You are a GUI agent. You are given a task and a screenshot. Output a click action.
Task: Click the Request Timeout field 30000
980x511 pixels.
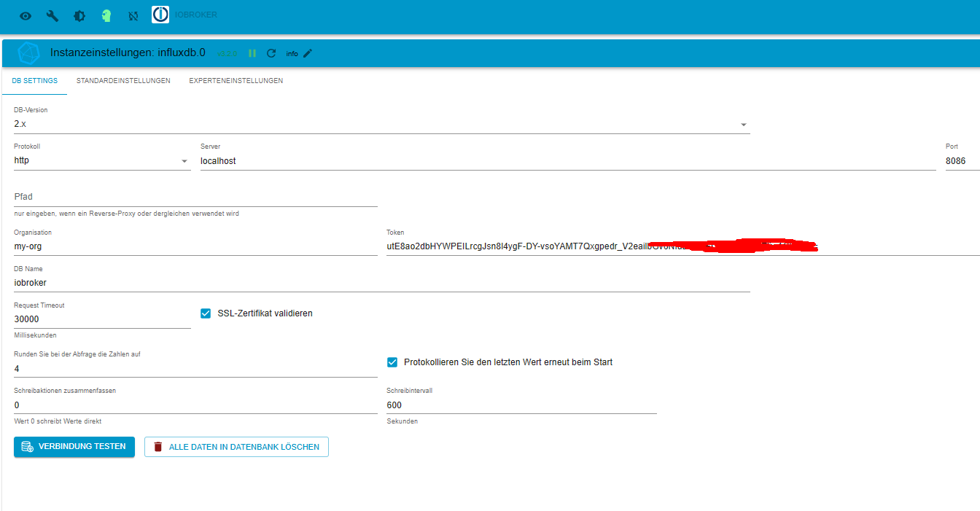102,319
